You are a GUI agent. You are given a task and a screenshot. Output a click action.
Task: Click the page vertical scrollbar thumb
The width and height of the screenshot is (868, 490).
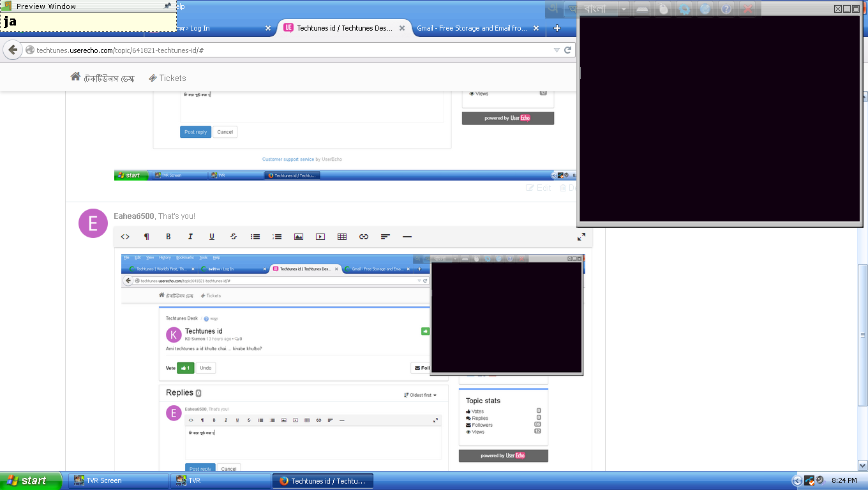[863, 335]
